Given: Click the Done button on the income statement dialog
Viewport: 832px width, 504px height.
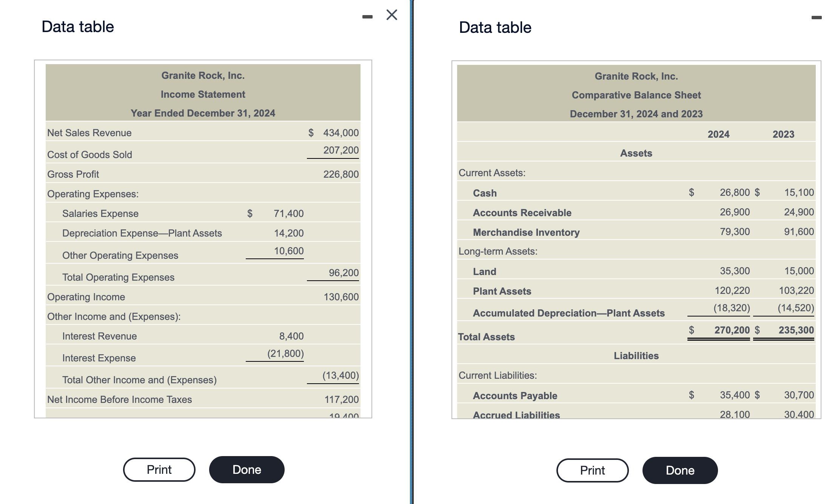Looking at the screenshot, I should [x=247, y=469].
